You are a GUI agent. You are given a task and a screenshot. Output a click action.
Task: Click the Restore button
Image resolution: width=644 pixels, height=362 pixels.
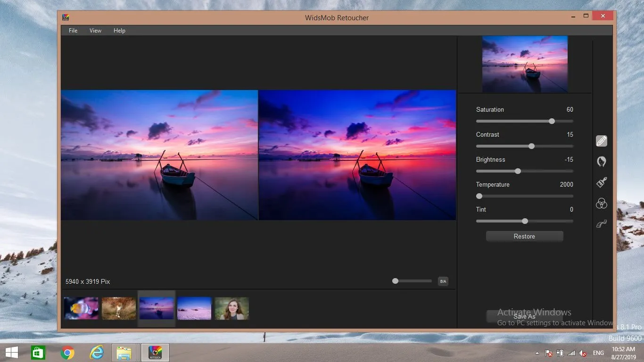524,237
